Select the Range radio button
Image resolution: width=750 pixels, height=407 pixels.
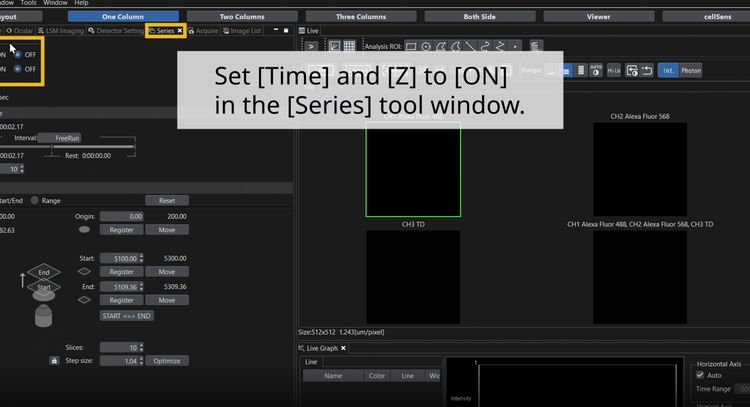35,200
